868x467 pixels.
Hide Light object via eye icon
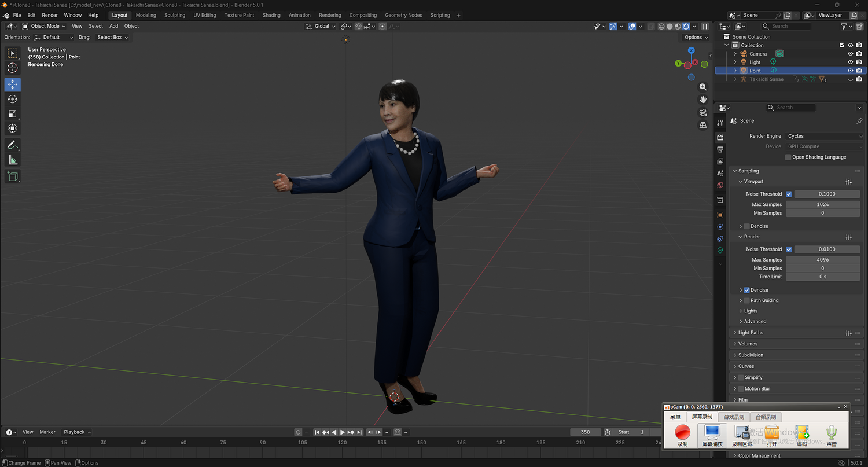[851, 62]
